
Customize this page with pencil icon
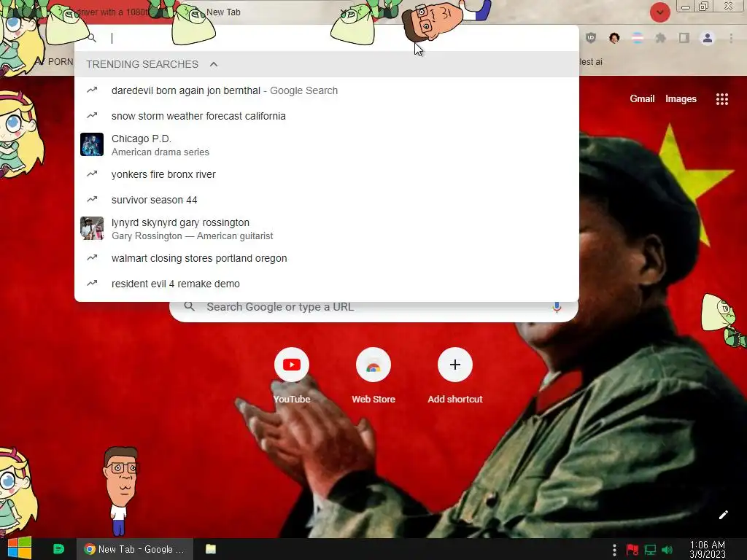coord(723,515)
